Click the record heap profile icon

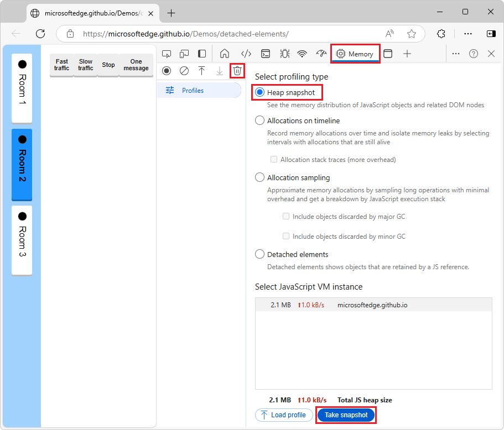pos(167,71)
